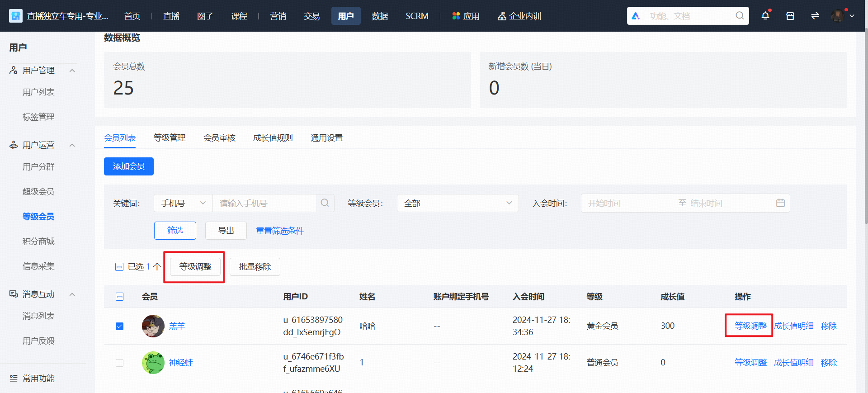Viewport: 868px width, 393px height.
Task: Click the keyword search magnifier icon
Action: tap(325, 203)
